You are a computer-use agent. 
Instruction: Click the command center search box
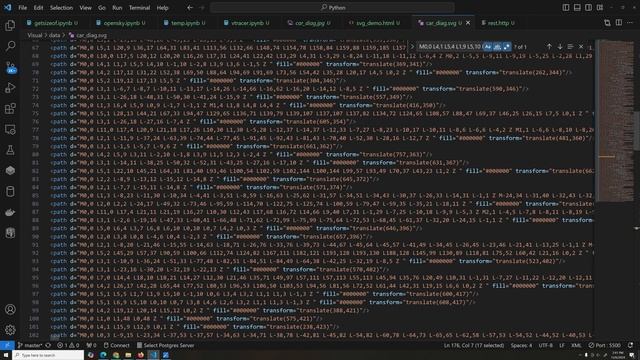point(332,7)
